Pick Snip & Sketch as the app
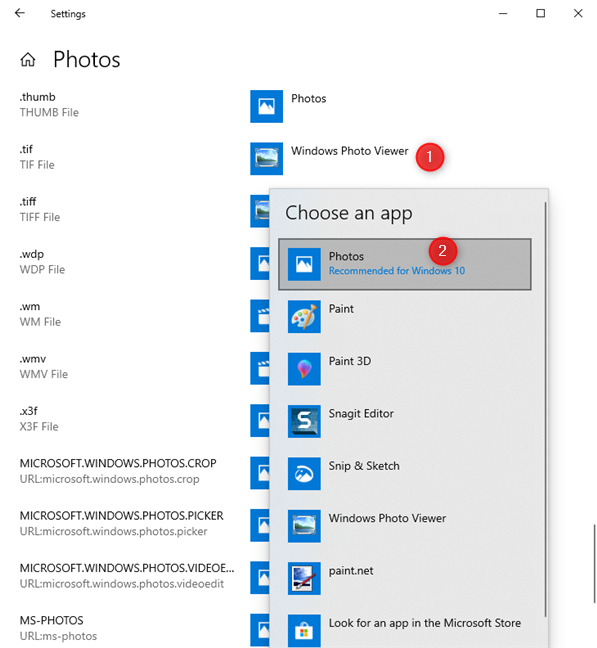Image resolution: width=597 pixels, height=648 pixels. 405,474
